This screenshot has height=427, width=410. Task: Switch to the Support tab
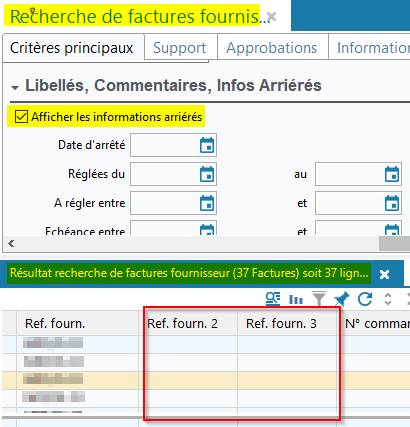180,48
